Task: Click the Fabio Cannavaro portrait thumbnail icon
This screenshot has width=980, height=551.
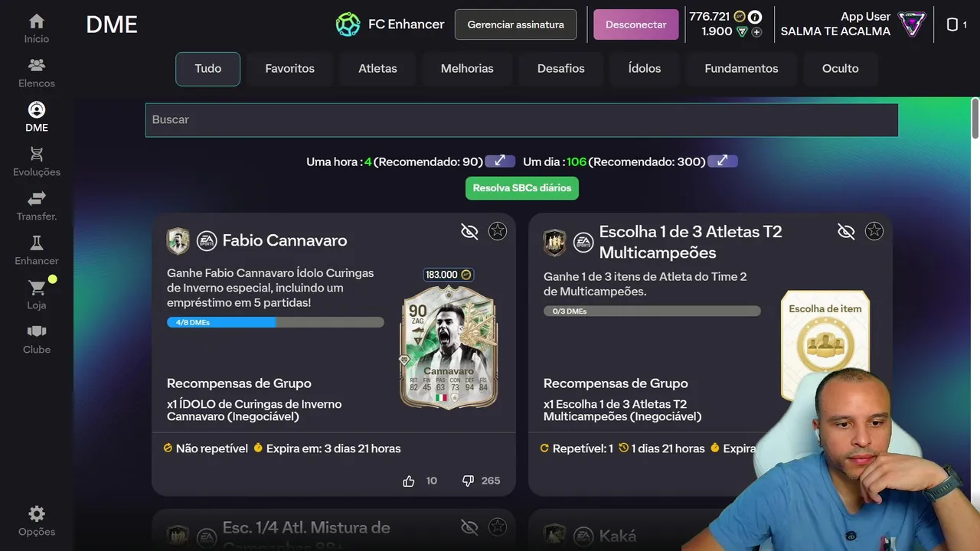Action: click(178, 241)
